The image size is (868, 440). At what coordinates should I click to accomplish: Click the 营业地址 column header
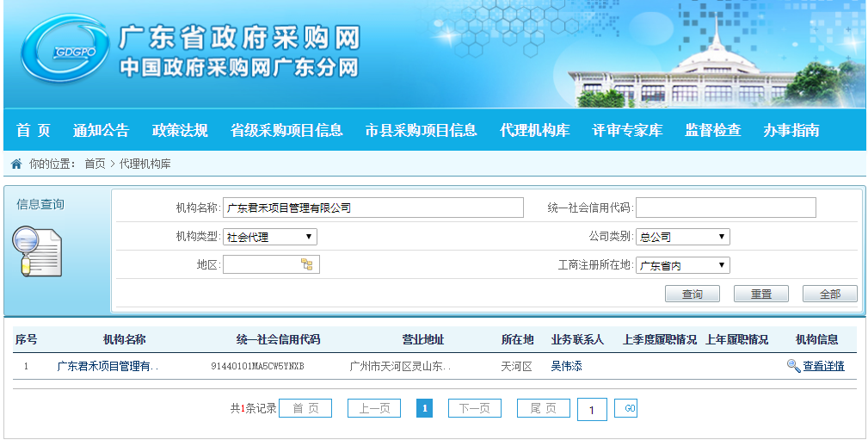[423, 339]
